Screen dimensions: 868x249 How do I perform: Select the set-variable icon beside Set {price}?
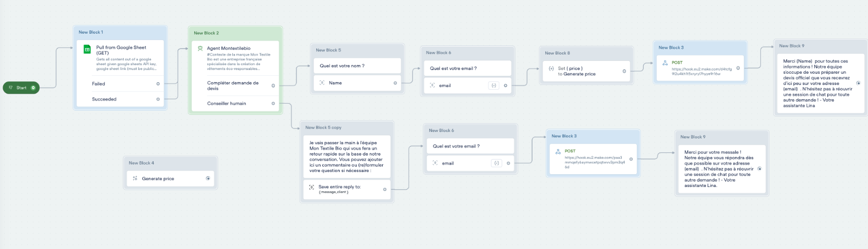tap(551, 68)
